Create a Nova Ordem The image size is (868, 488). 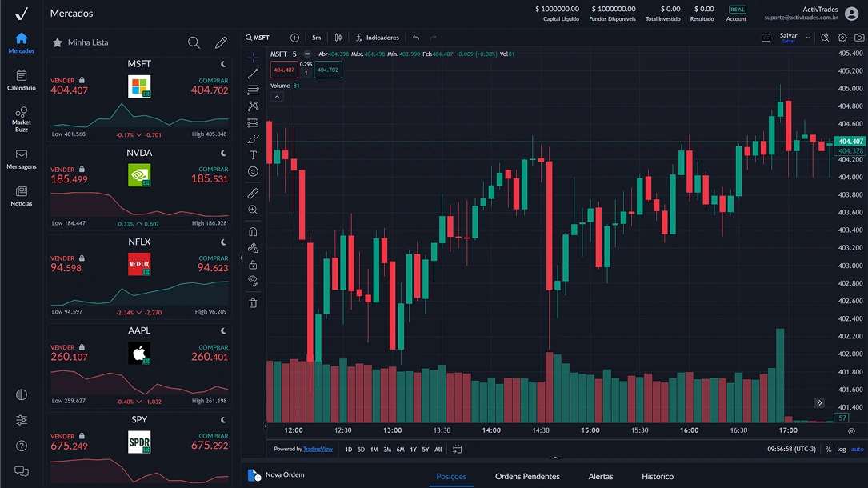point(276,474)
